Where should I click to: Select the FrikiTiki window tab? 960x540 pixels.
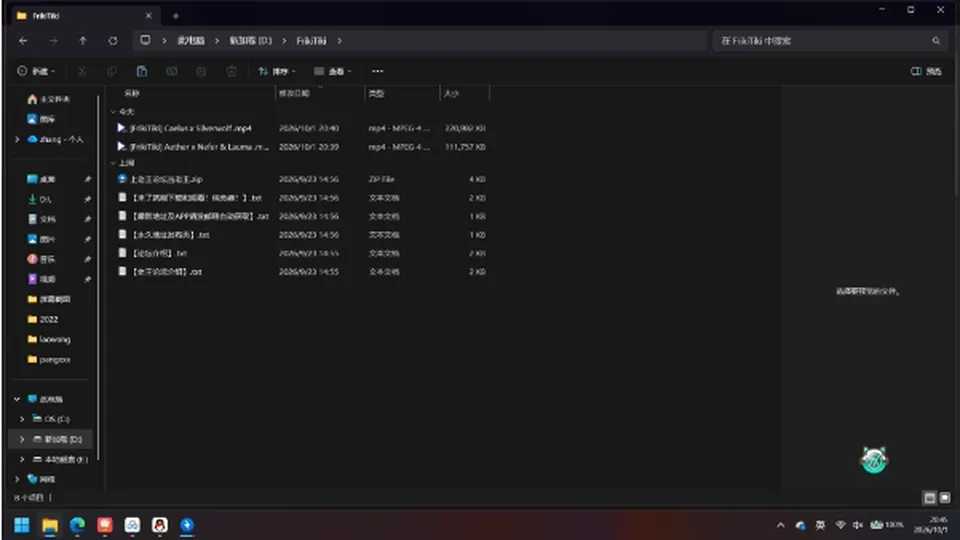pyautogui.click(x=84, y=16)
